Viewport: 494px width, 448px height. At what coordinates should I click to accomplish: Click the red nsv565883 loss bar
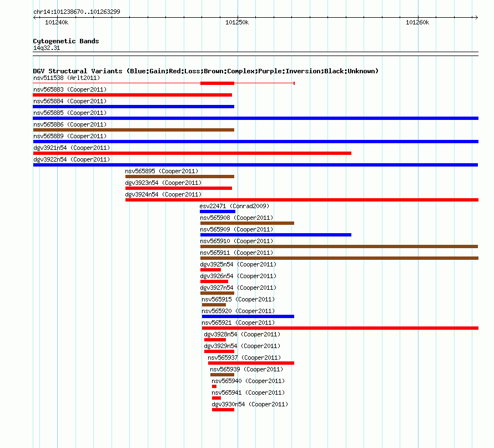click(132, 95)
